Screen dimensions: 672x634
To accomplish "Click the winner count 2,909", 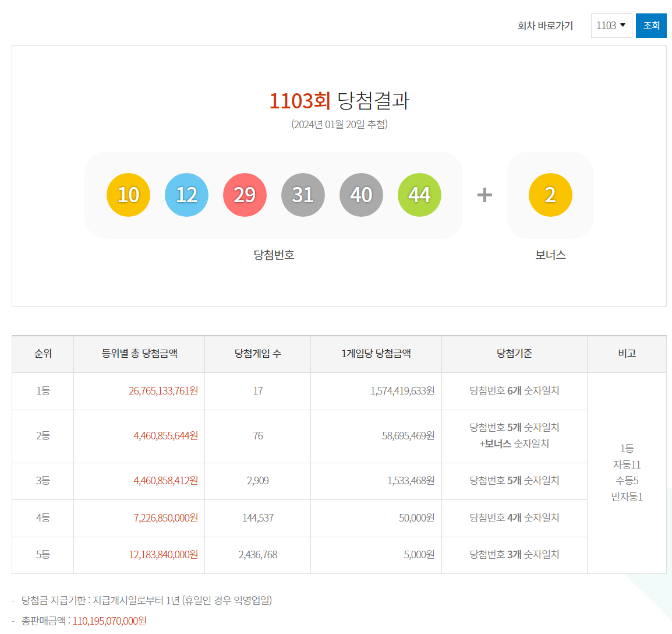I will 257,481.
